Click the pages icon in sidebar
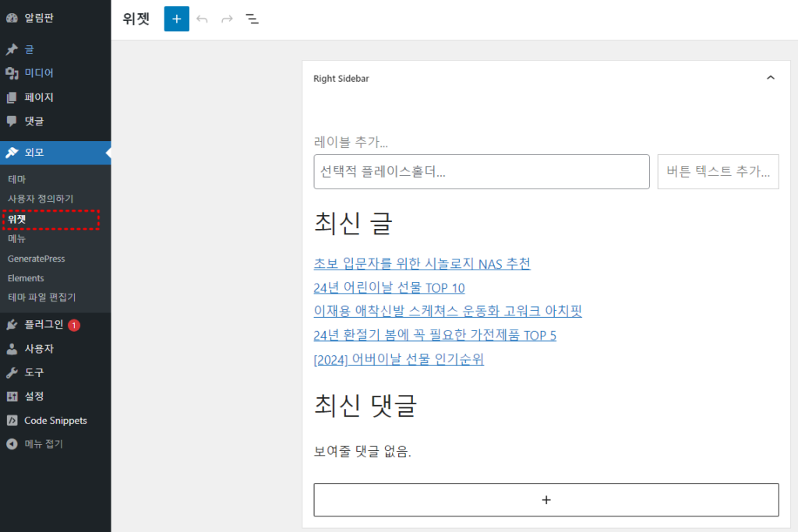 coord(12,97)
